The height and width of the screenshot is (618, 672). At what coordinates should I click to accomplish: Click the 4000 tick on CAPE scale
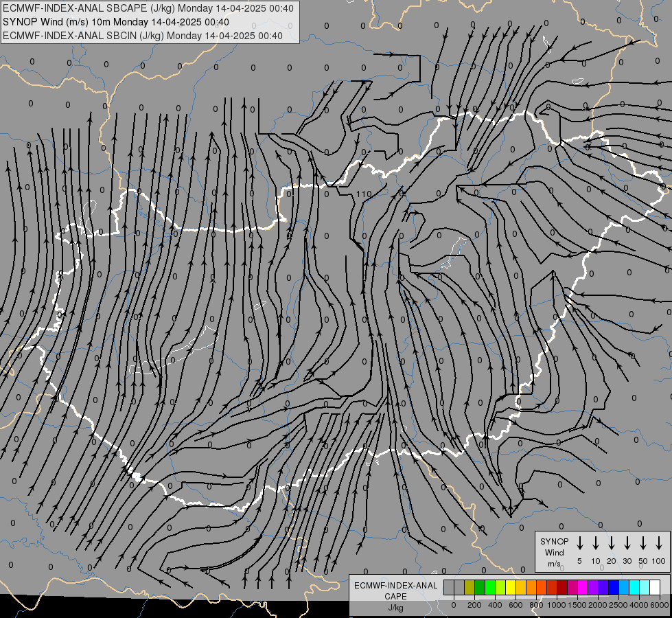point(638,605)
